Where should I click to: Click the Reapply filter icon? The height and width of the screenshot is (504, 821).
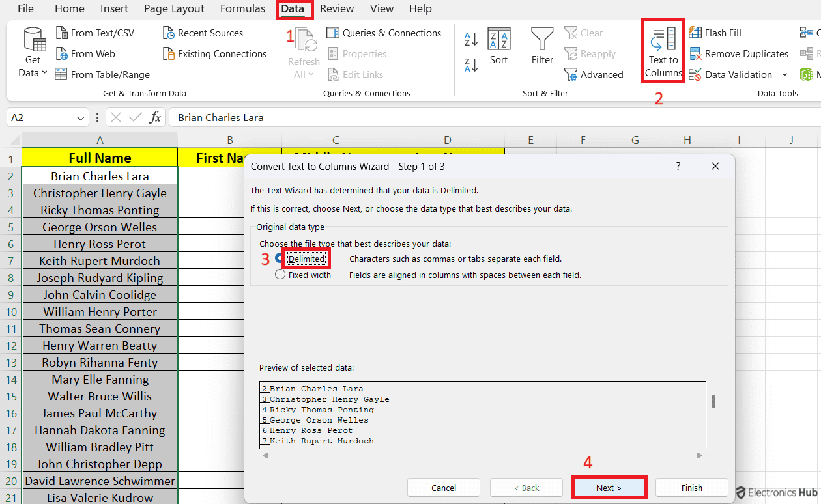coord(590,53)
